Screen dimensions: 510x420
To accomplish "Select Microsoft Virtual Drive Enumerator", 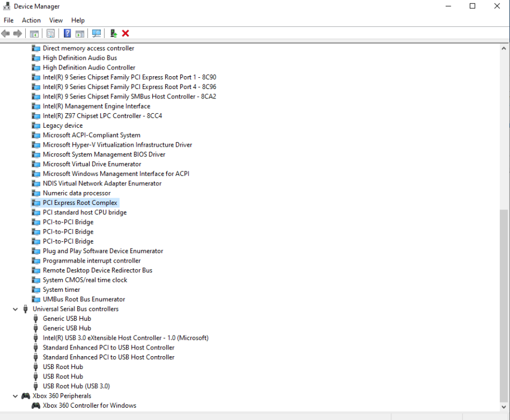I will (92, 164).
